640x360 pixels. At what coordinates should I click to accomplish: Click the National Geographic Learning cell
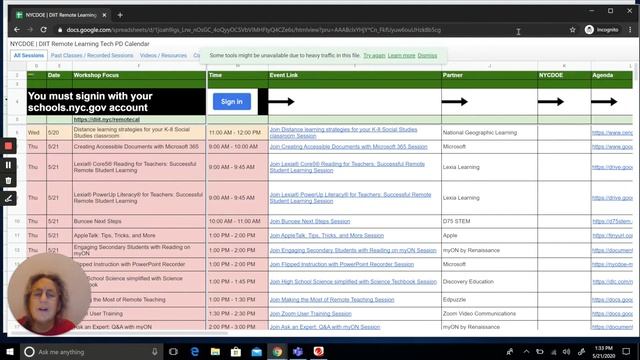(489, 133)
